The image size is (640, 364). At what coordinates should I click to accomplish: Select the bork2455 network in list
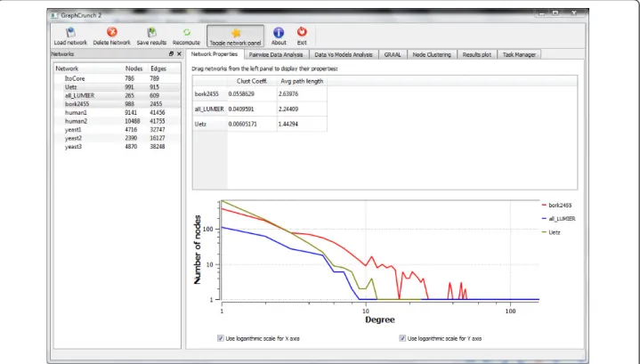(117, 104)
